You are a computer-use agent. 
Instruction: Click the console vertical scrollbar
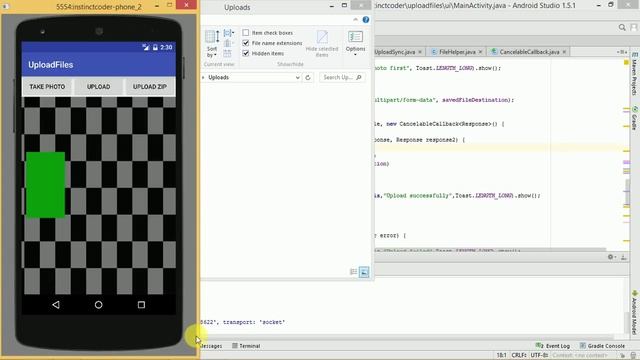pyautogui.click(x=627, y=322)
